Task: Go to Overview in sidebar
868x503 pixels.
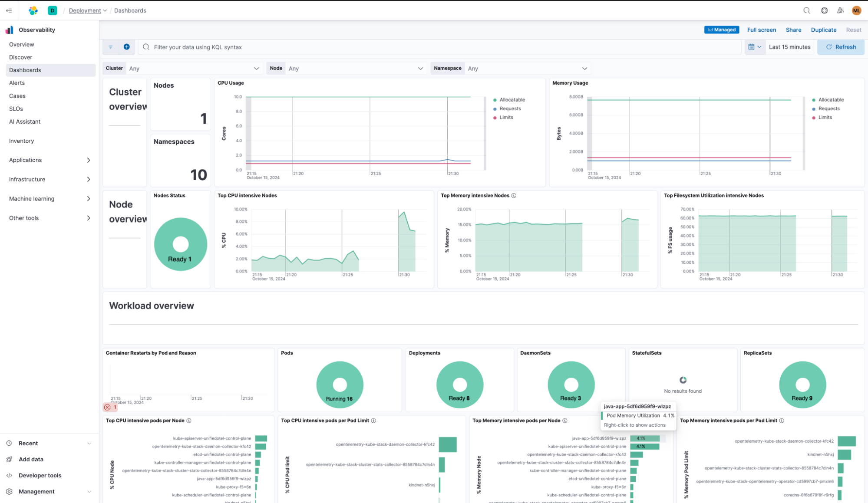Action: pos(22,44)
